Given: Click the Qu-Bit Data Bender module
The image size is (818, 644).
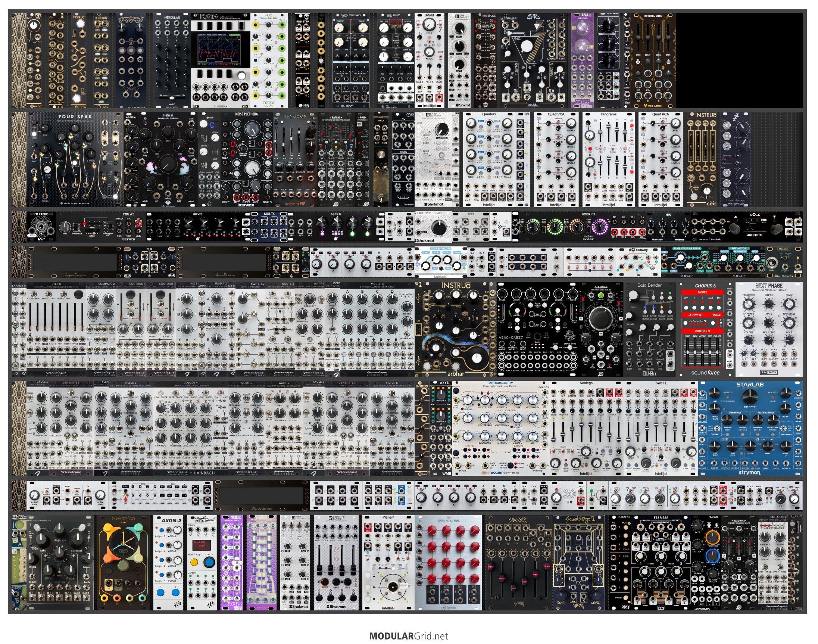Looking at the screenshot, I should (x=650, y=329).
